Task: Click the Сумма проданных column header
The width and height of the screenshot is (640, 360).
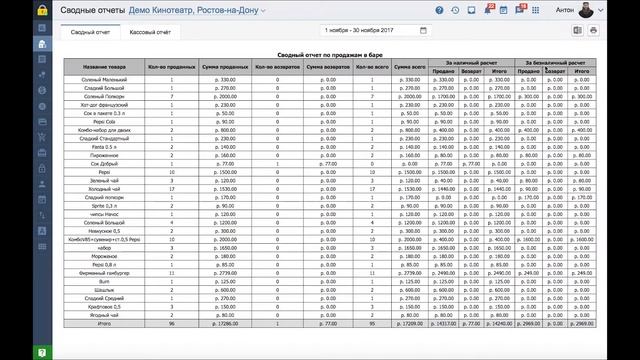Action: [x=225, y=67]
